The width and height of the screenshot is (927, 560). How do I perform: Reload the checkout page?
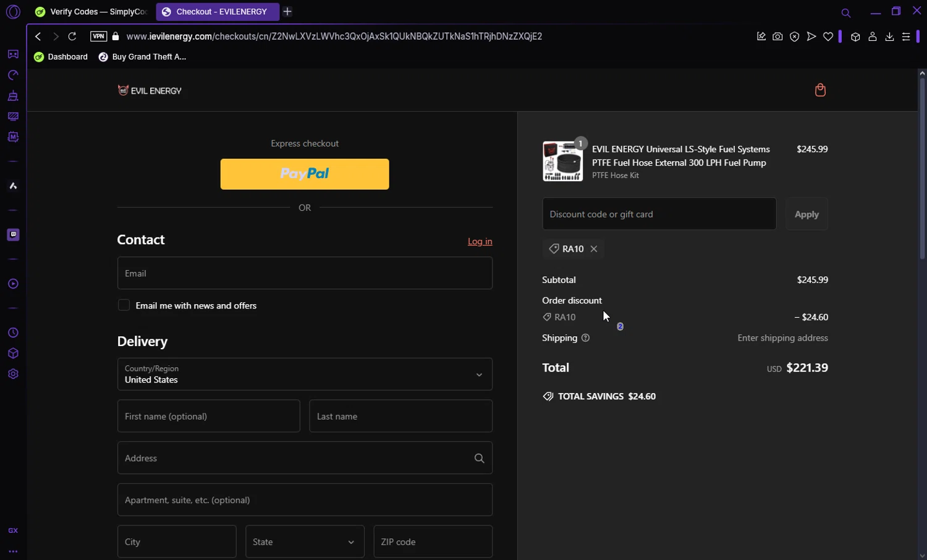72,36
